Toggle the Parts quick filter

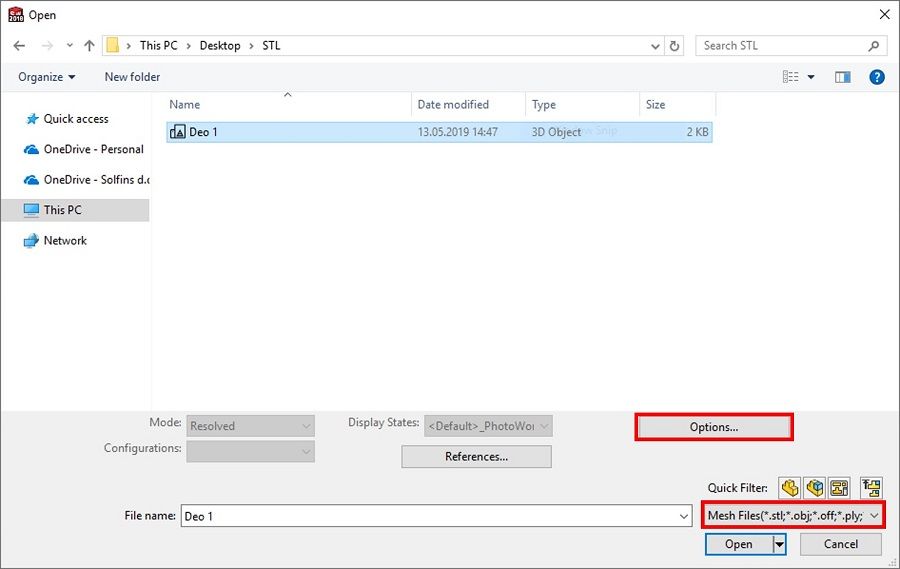(x=790, y=488)
